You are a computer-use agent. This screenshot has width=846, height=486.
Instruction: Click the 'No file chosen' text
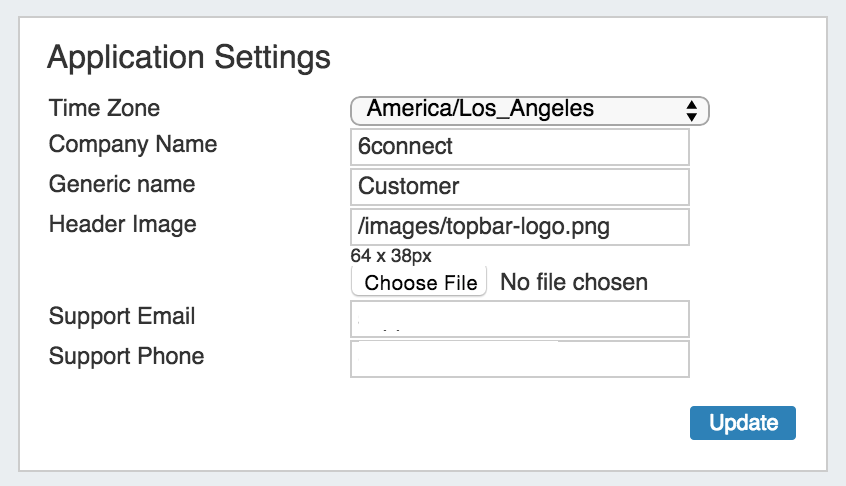click(573, 283)
